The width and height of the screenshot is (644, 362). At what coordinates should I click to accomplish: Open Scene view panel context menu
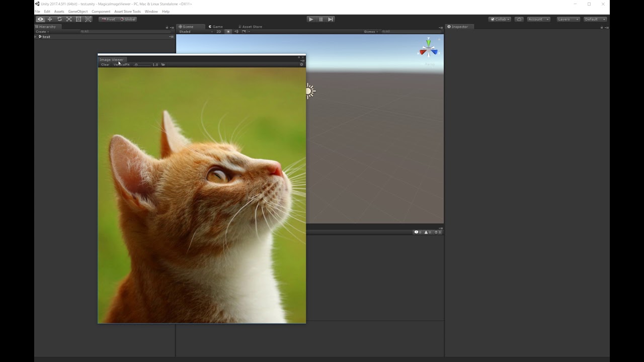[x=440, y=27]
